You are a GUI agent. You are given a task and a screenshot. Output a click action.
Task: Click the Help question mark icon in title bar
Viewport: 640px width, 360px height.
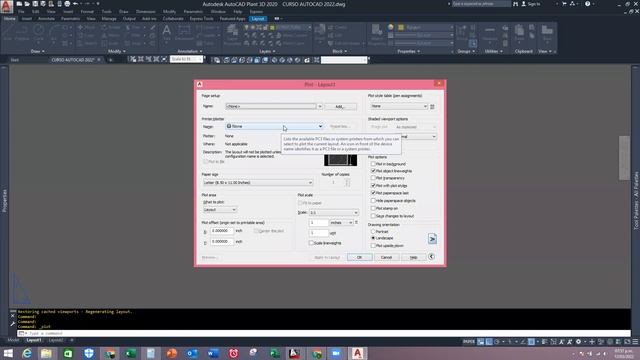(587, 4)
